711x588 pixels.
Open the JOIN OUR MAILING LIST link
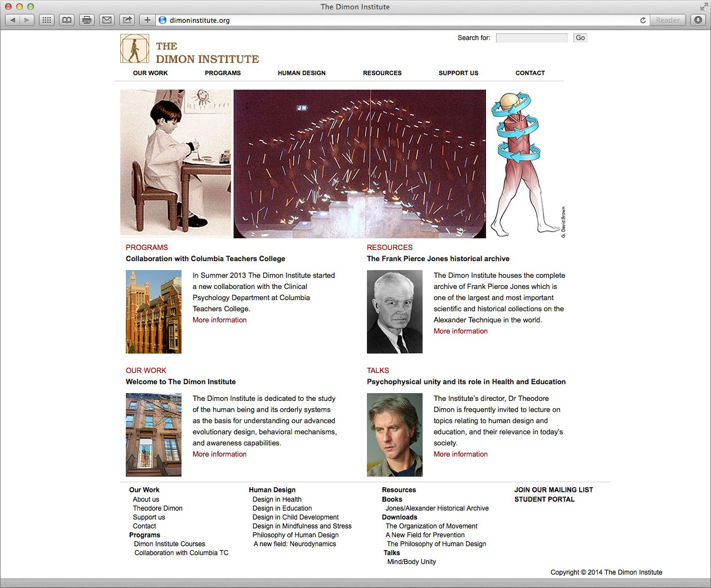coord(553,490)
